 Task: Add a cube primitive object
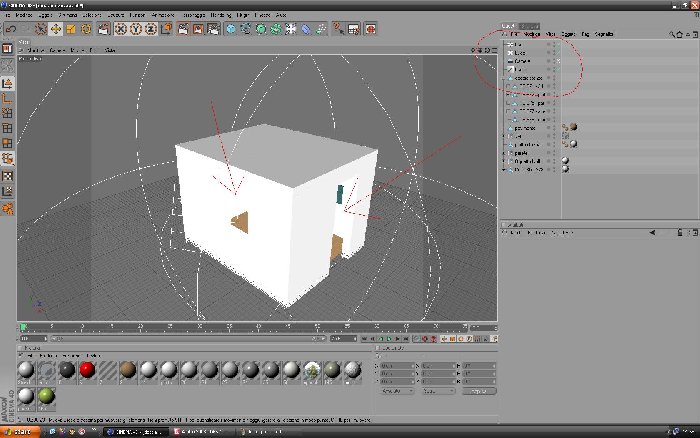click(x=231, y=29)
